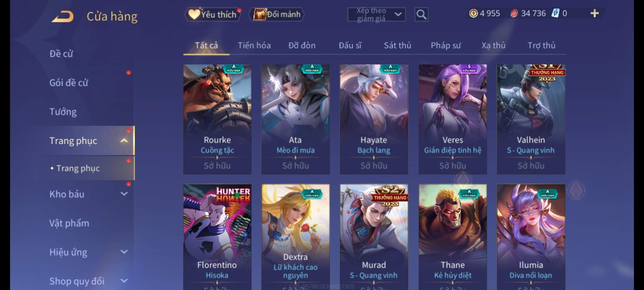Screen dimensions: 644x290
Task: Click the gold coin currency icon
Action: 473,13
